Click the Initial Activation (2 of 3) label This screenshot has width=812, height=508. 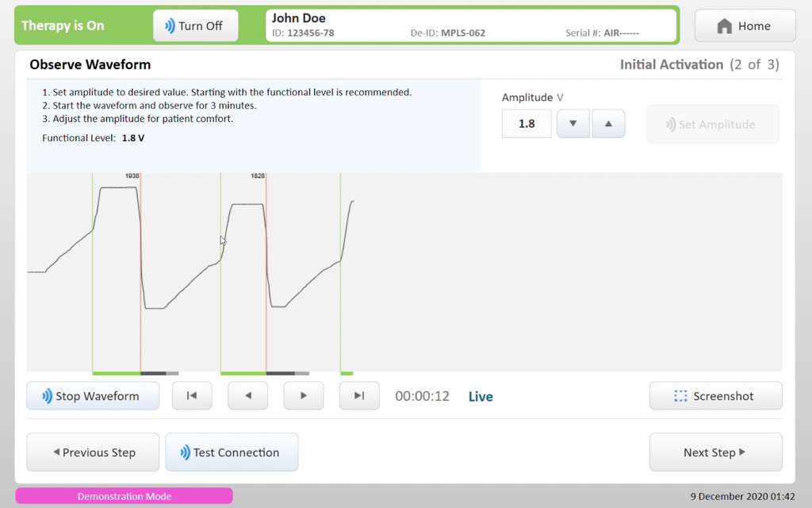pyautogui.click(x=699, y=65)
